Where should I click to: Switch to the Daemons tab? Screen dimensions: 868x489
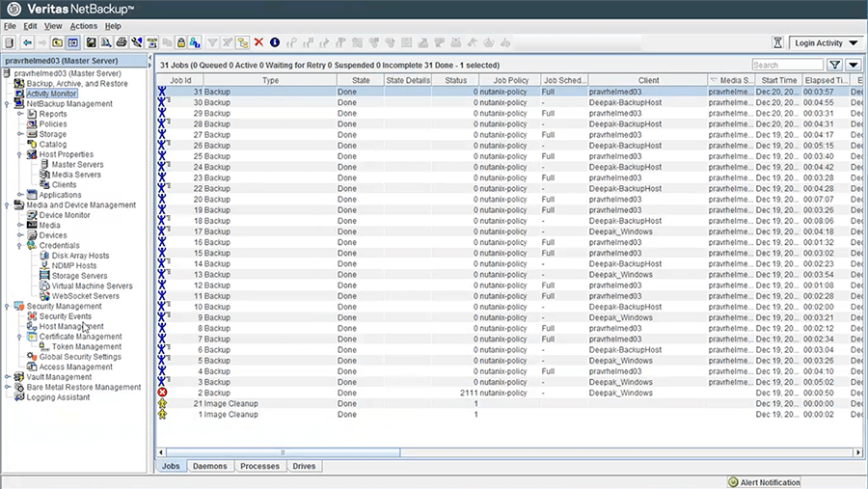[210, 466]
